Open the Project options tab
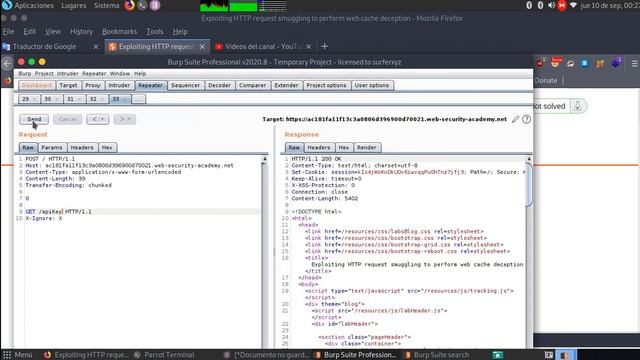The width and height of the screenshot is (640, 360). [x=326, y=85]
